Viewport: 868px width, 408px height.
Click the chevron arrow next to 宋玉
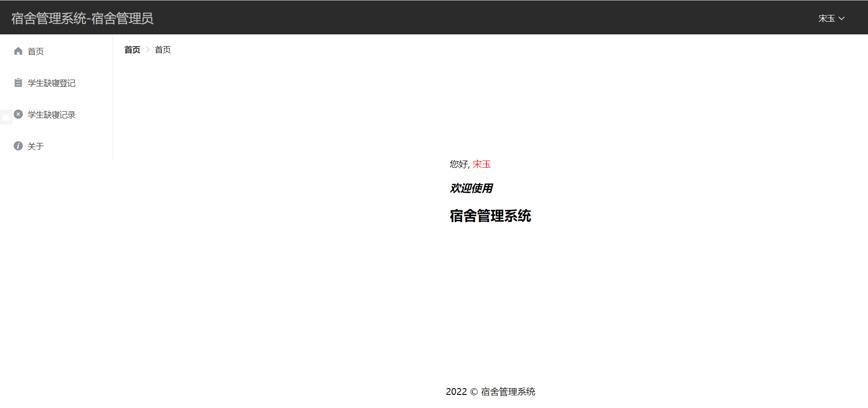[841, 19]
